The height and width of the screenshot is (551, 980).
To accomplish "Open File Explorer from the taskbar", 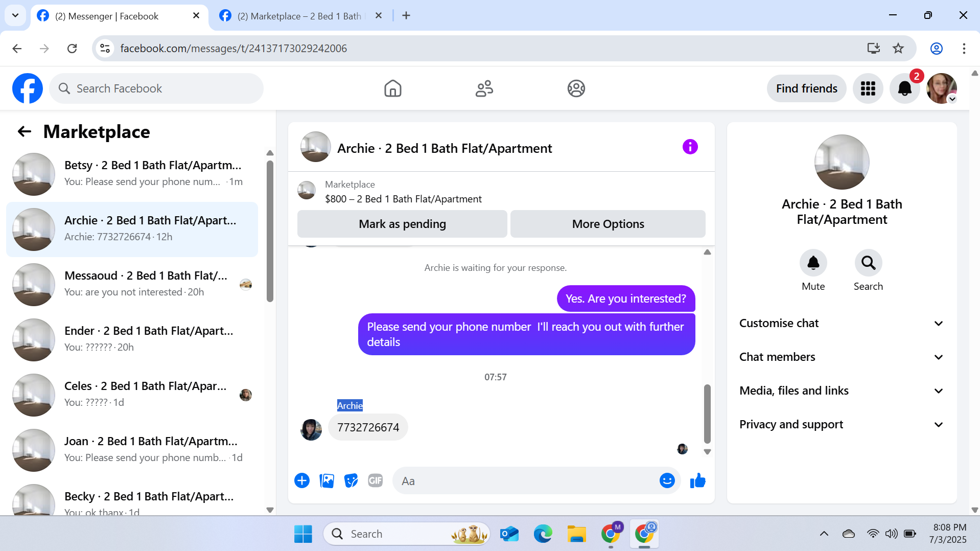I will 576,534.
